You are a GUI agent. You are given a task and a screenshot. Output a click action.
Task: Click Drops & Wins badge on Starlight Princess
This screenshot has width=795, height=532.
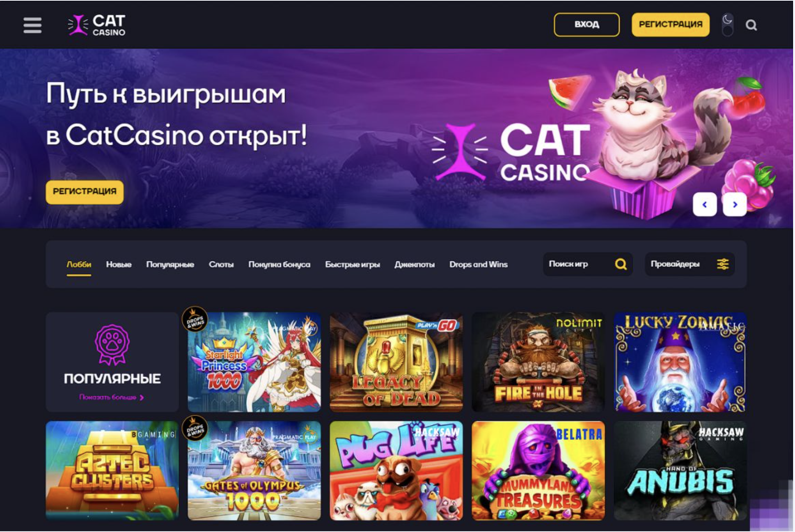(195, 319)
